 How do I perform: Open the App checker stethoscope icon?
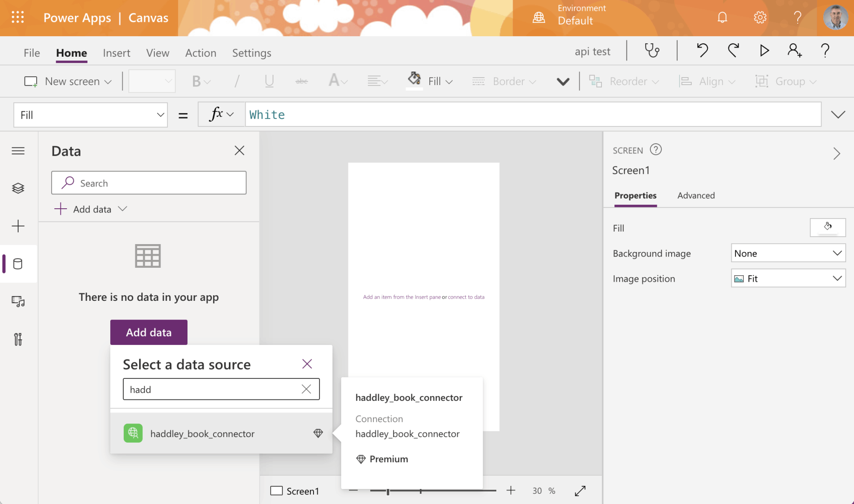coord(652,51)
